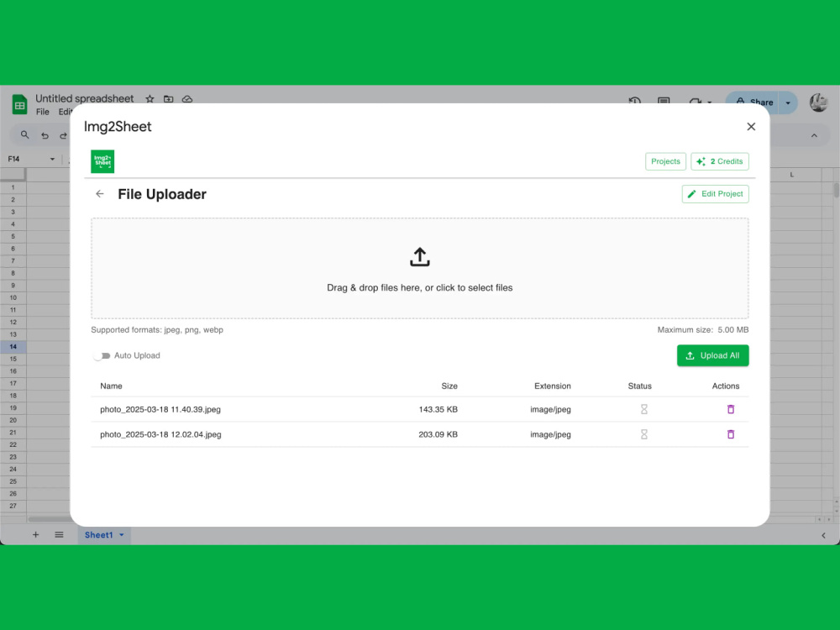Delete photo_2025-03-18 12.02.04.jpeg with trash icon
Image resolution: width=840 pixels, height=630 pixels.
(731, 434)
